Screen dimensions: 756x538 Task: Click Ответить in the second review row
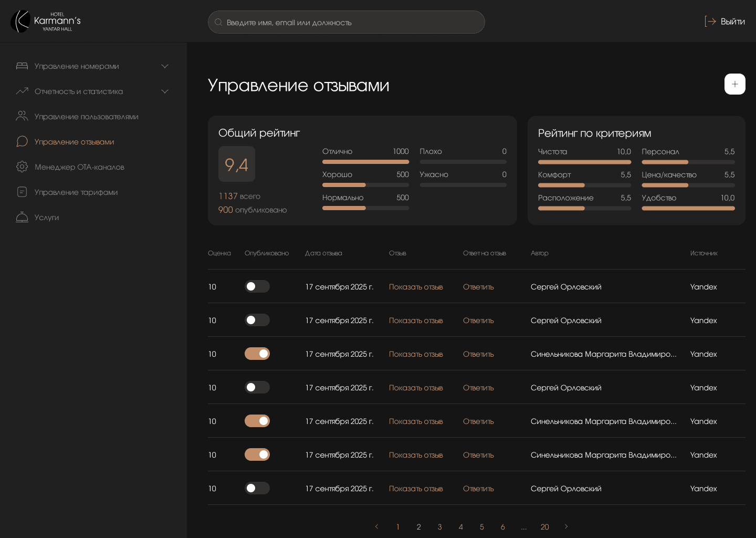click(478, 320)
